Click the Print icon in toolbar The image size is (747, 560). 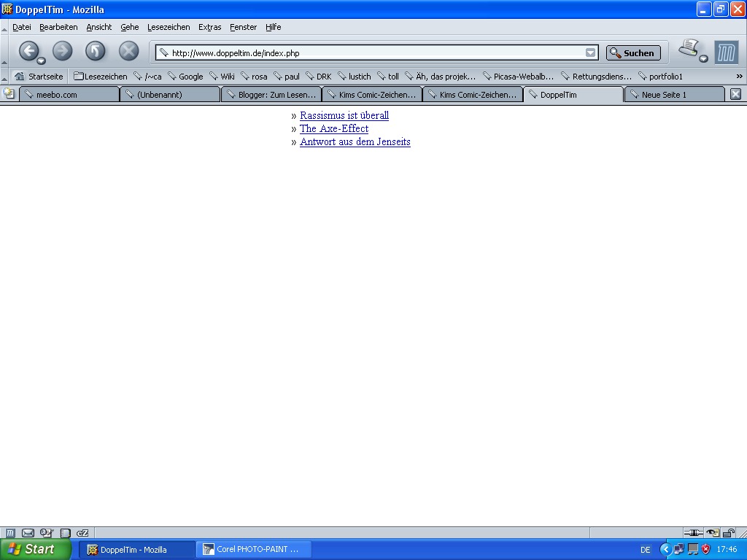(x=689, y=50)
